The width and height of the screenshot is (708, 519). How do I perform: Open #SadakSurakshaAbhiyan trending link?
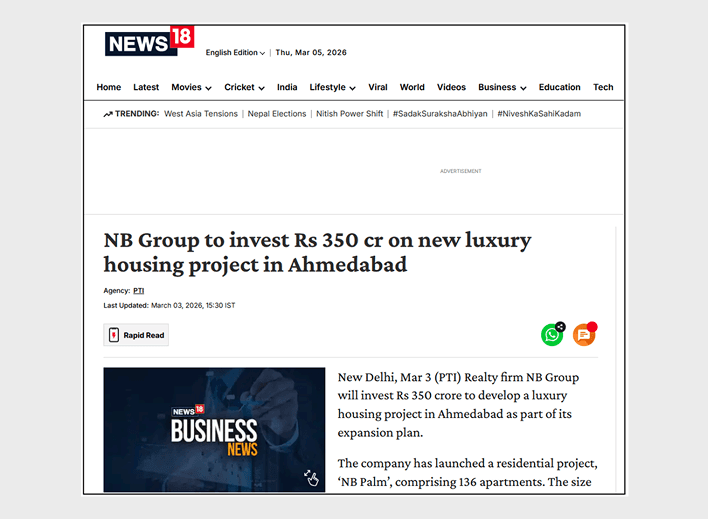[x=440, y=114]
